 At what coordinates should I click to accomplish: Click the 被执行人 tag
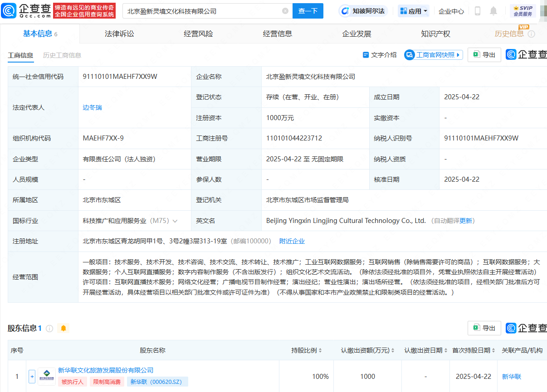pos(73,382)
